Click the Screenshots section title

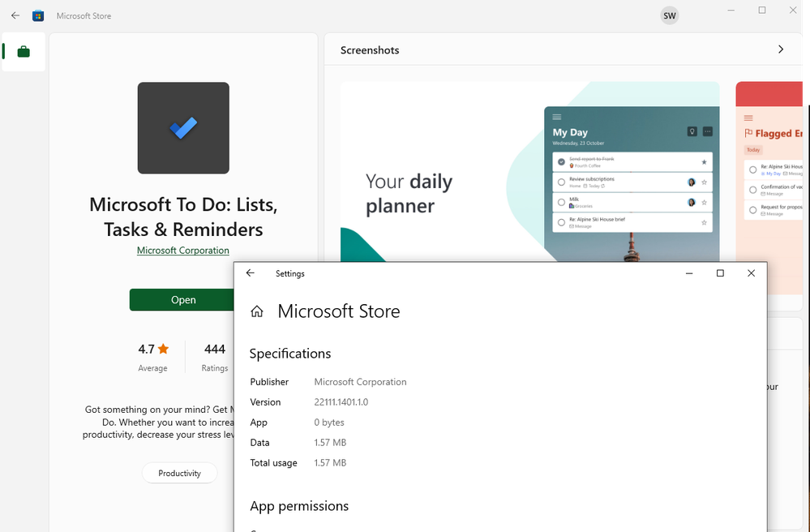pos(370,50)
